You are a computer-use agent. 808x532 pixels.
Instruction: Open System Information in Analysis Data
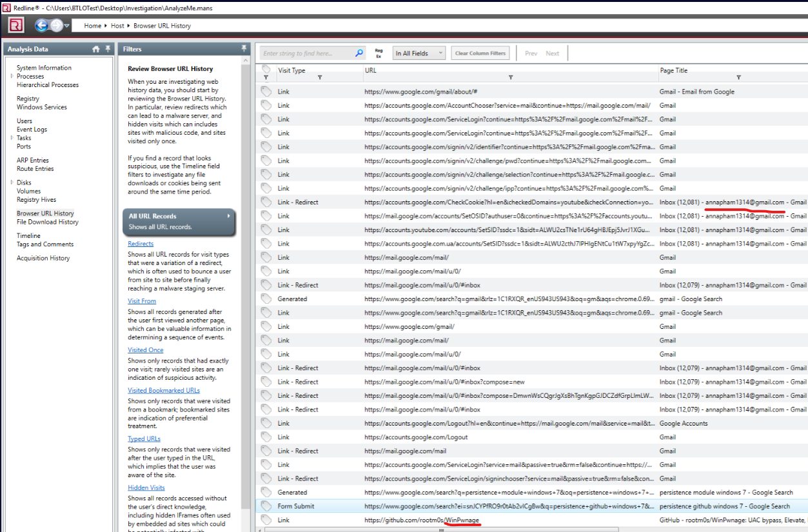pyautogui.click(x=44, y=68)
